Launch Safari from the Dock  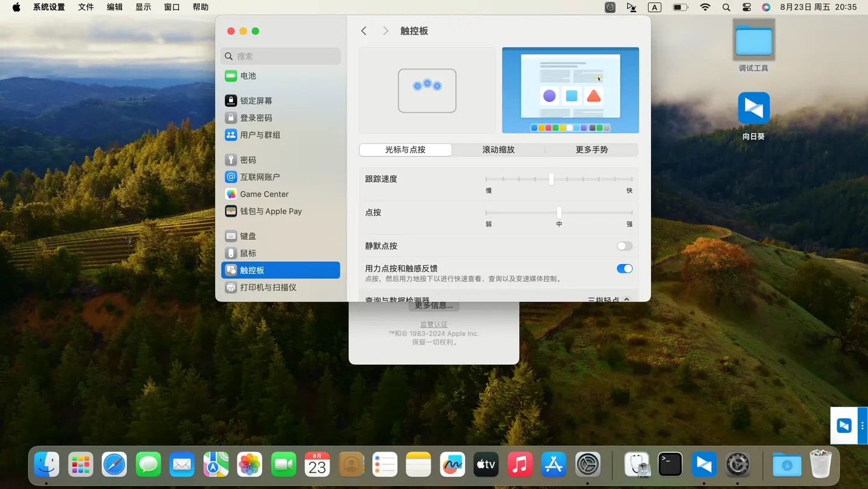[114, 464]
